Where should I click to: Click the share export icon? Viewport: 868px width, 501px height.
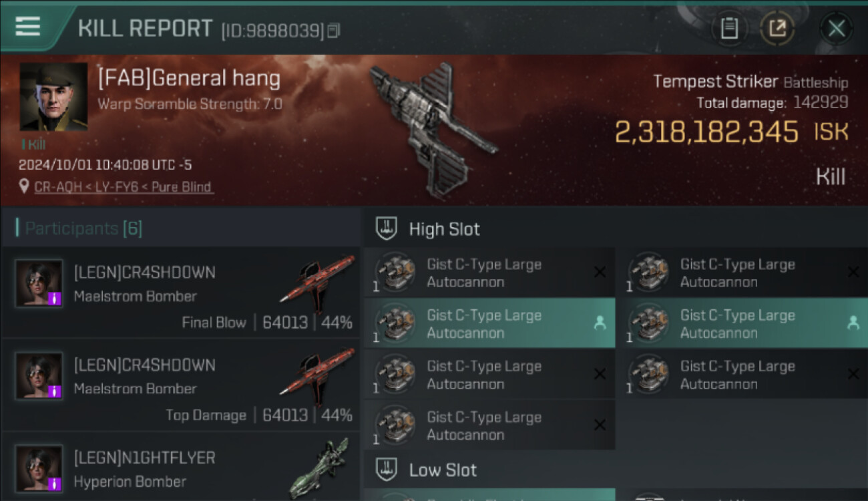pyautogui.click(x=778, y=29)
